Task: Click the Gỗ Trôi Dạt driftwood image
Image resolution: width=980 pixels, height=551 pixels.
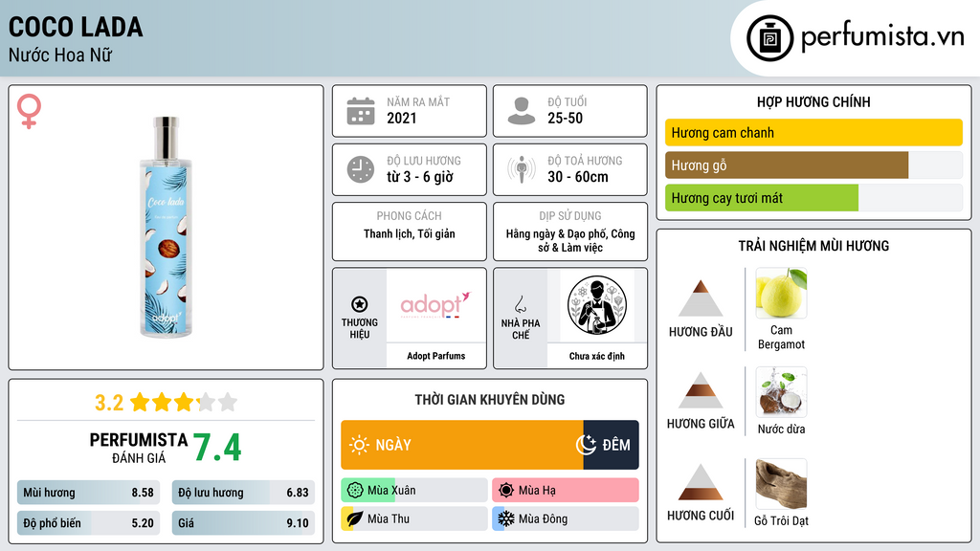Action: [x=781, y=484]
